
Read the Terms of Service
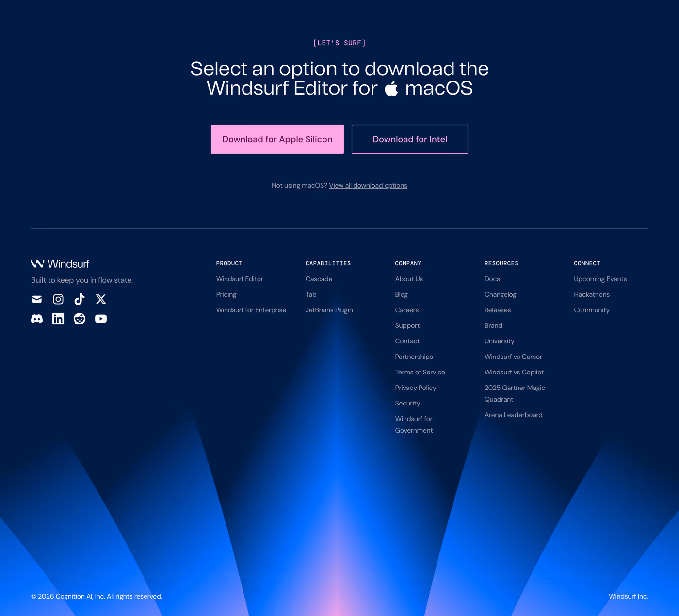[x=420, y=372]
